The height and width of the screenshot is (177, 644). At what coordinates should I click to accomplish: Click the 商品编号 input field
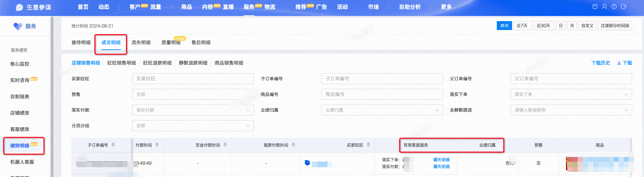coord(382,94)
